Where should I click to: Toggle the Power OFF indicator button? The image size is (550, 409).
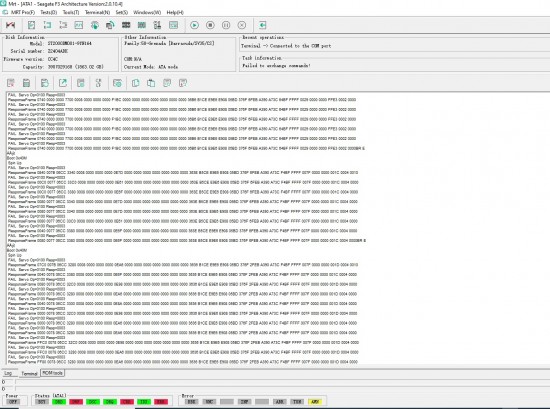click(x=13, y=402)
